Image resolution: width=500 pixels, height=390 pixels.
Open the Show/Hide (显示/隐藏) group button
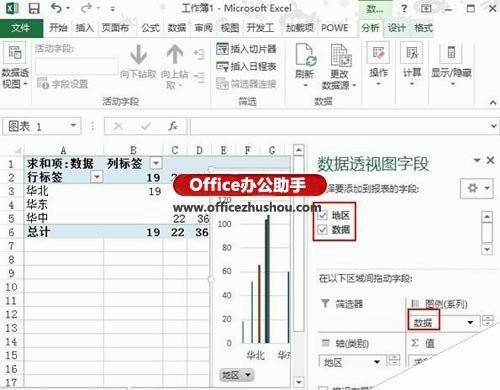click(451, 63)
